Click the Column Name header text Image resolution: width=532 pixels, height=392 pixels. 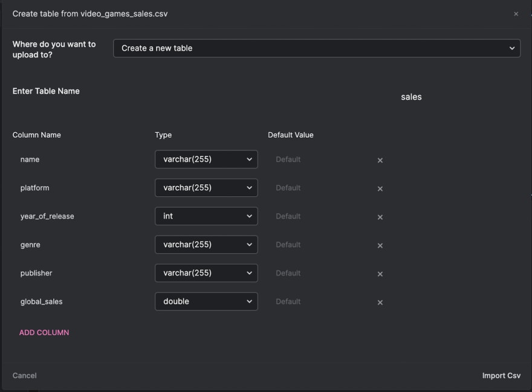(37, 135)
